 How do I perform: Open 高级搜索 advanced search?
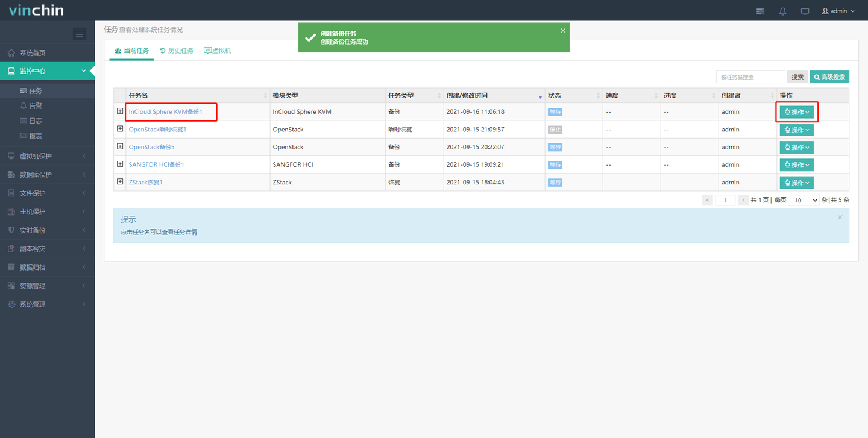829,77
